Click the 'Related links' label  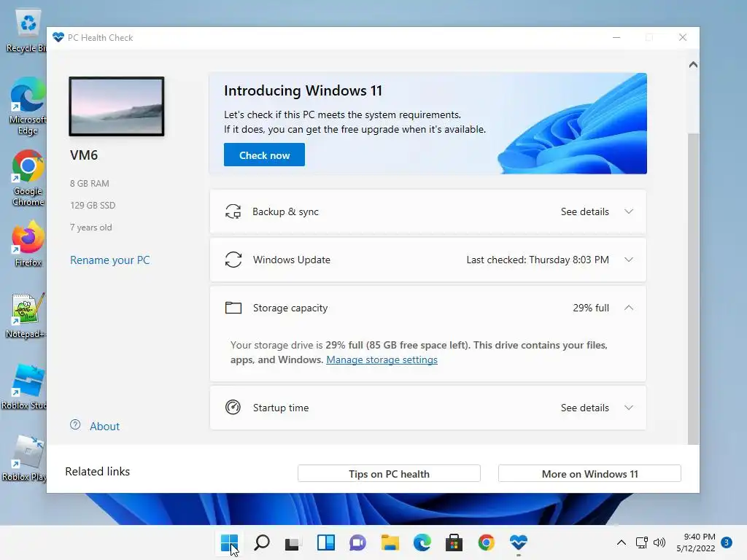coord(98,471)
